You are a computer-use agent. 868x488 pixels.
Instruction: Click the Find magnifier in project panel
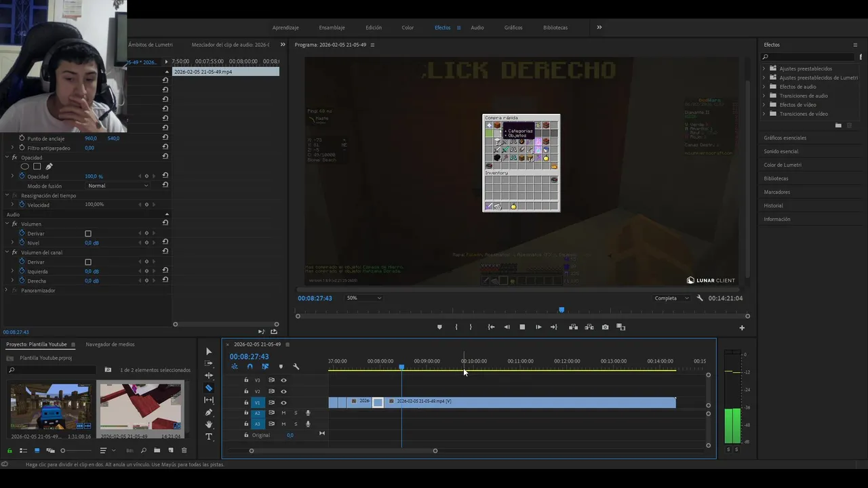pyautogui.click(x=143, y=451)
